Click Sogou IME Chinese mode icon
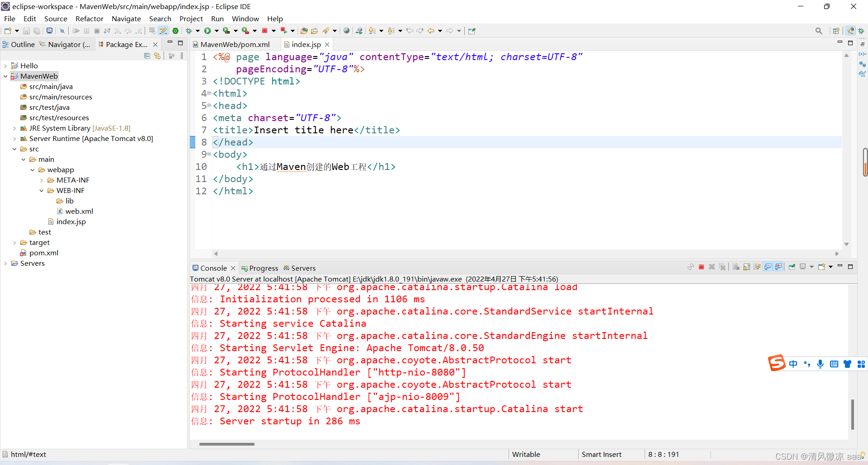 coord(793,364)
